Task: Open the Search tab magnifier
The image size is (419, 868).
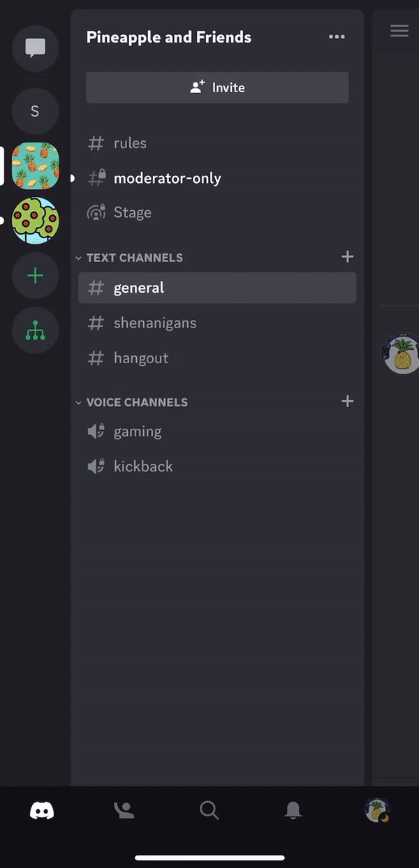Action: coord(209,810)
